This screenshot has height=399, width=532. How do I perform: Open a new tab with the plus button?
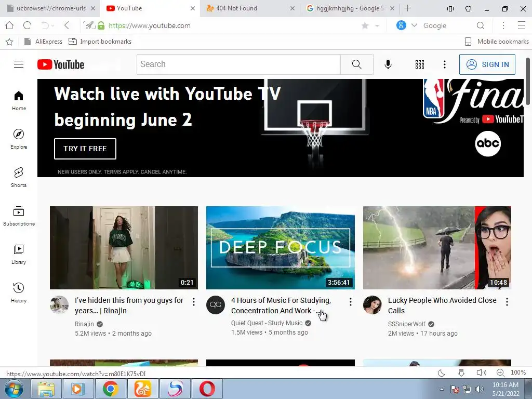tap(408, 8)
